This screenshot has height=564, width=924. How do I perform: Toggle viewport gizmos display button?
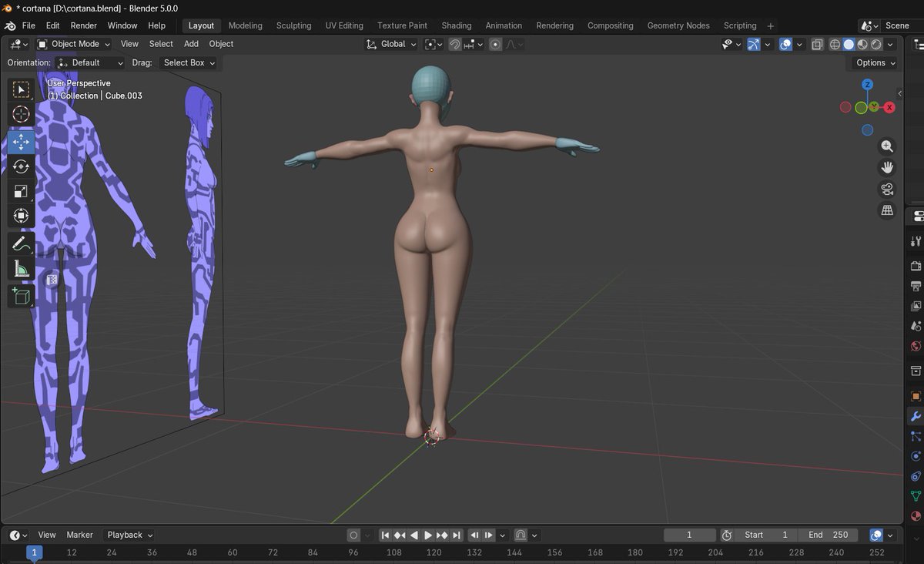pyautogui.click(x=754, y=44)
